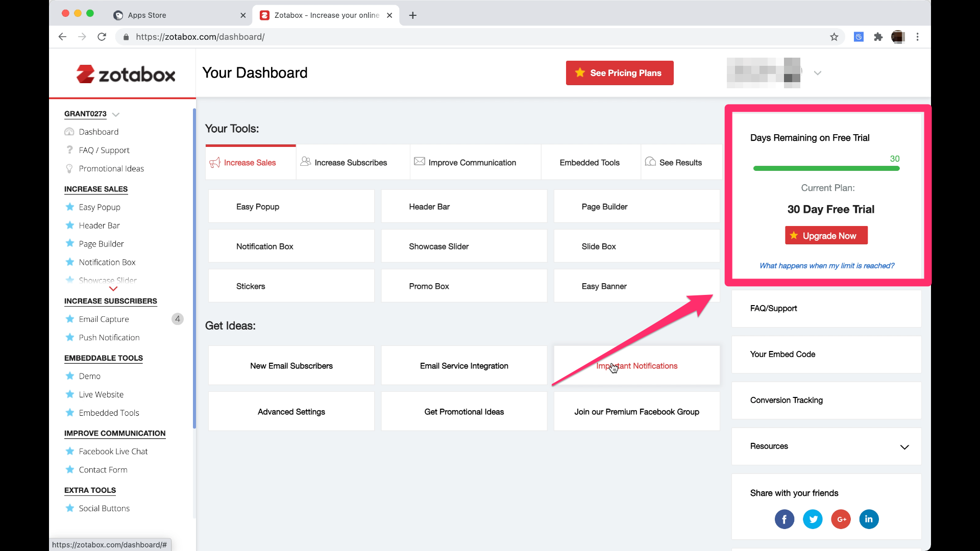Open Your Embed Code panel

pyautogui.click(x=826, y=355)
